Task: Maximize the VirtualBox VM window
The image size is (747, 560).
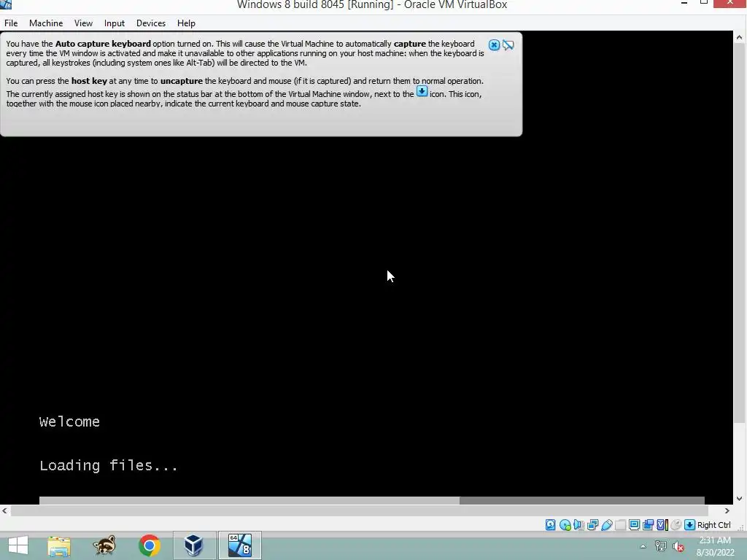Action: click(x=704, y=3)
